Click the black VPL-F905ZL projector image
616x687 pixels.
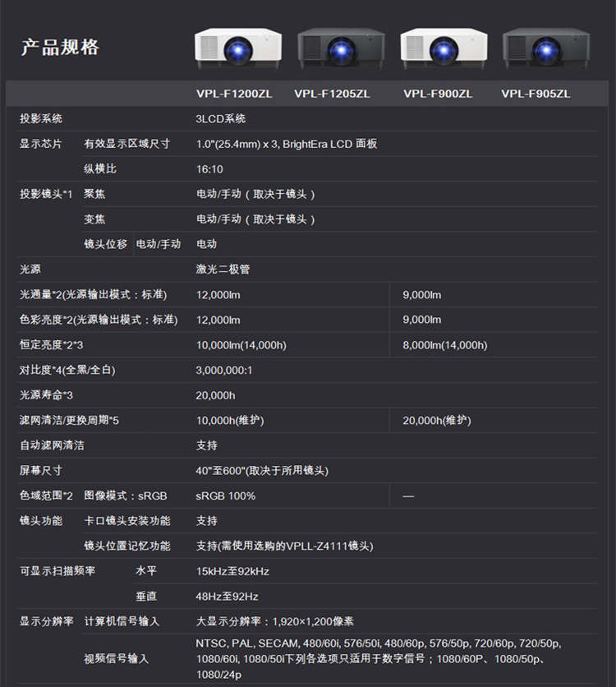545,49
